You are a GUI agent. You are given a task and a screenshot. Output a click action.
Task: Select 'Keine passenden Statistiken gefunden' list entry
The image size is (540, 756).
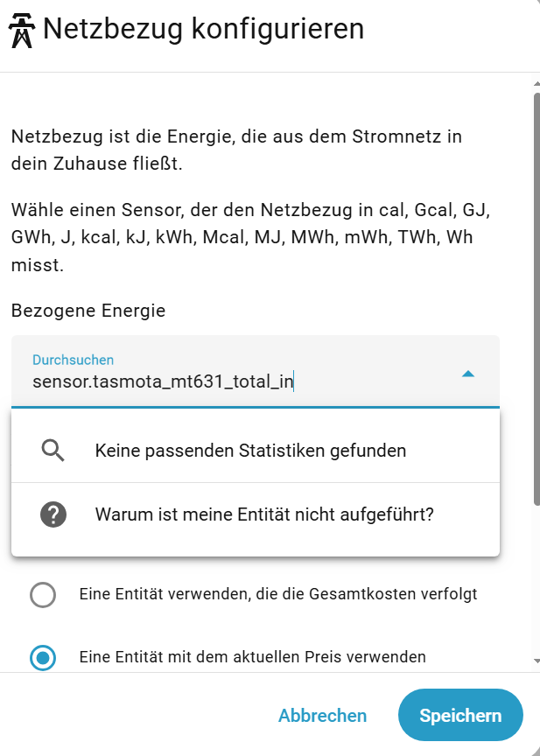pyautogui.click(x=250, y=451)
